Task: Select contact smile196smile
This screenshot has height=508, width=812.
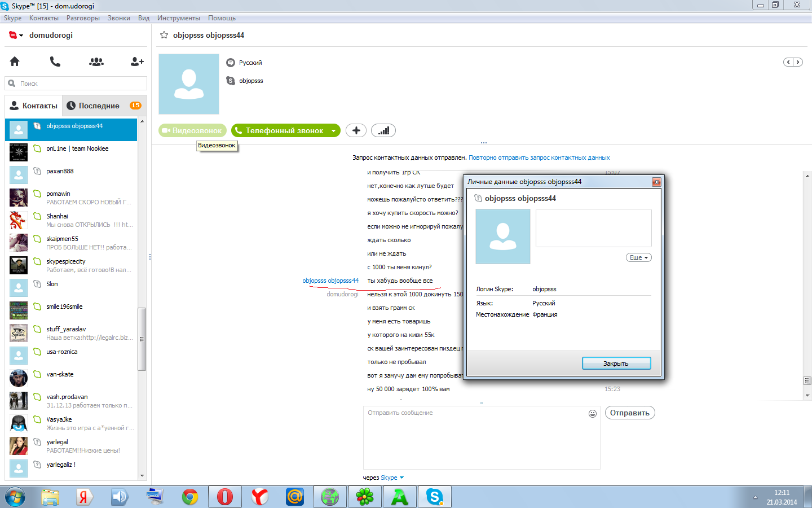Action: [x=71, y=310]
